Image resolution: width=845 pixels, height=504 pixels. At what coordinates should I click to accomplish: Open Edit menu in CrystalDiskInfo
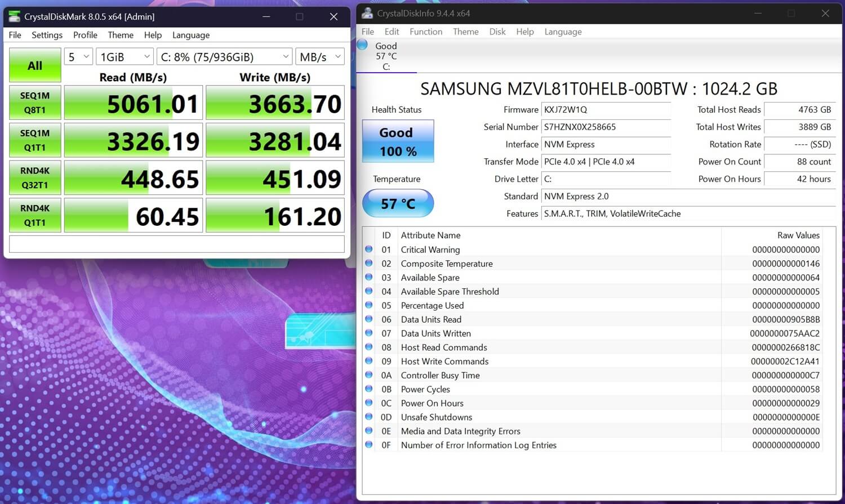tap(392, 32)
